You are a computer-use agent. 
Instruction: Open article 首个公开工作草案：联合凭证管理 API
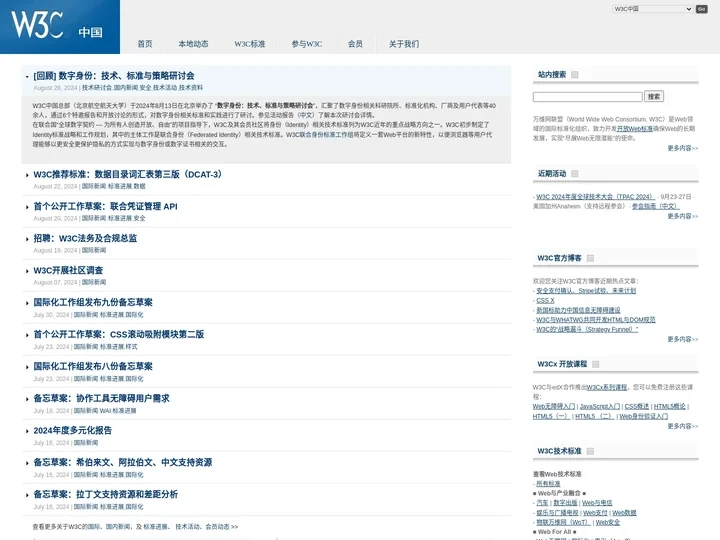[x=105, y=207]
